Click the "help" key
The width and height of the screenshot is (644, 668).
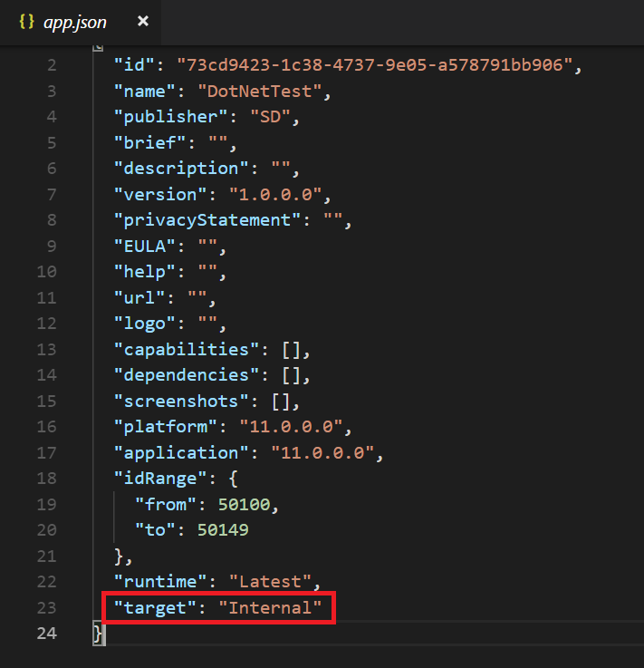145,272
